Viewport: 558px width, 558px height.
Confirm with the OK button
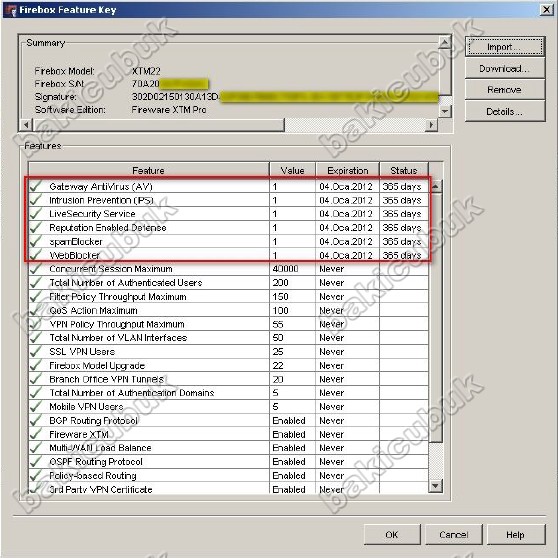click(392, 535)
